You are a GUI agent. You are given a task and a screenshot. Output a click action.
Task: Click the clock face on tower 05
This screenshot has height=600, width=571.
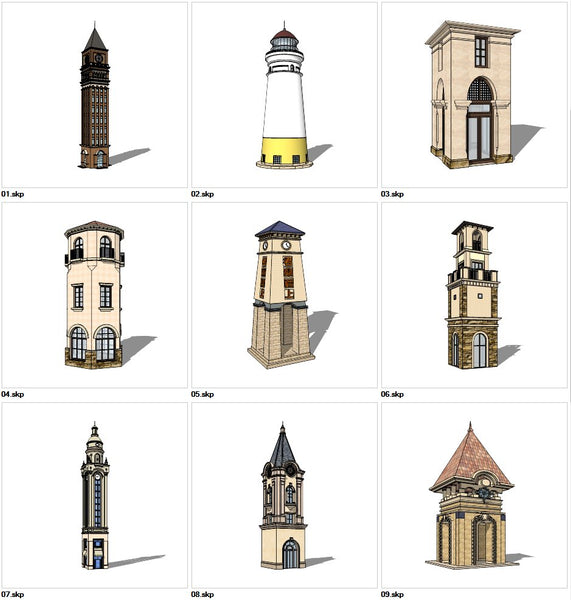(x=286, y=245)
